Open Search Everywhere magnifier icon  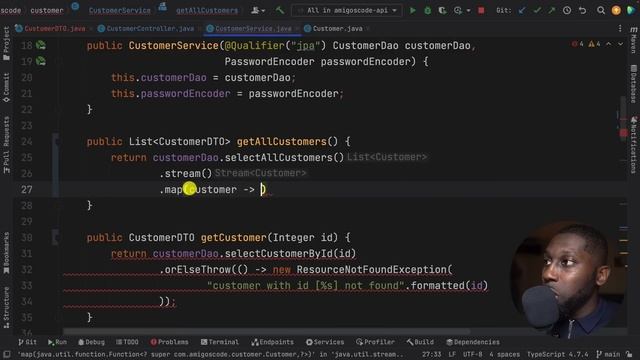click(x=601, y=10)
